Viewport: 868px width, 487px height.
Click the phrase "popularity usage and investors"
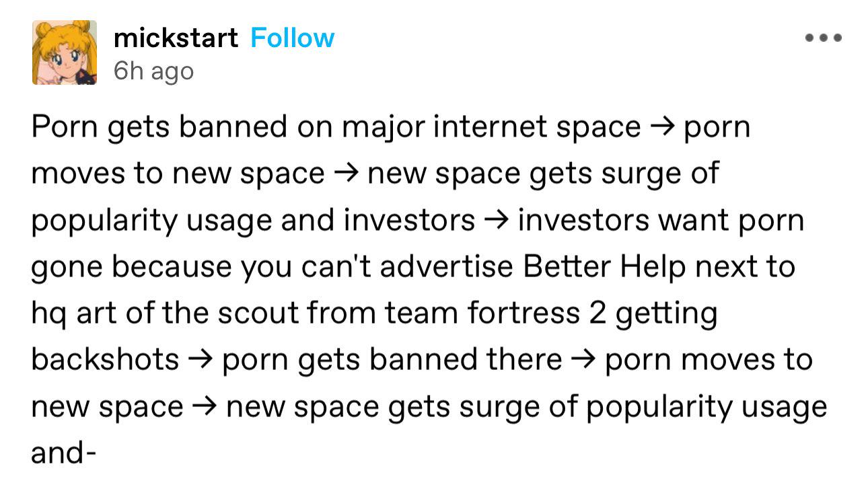point(253,221)
